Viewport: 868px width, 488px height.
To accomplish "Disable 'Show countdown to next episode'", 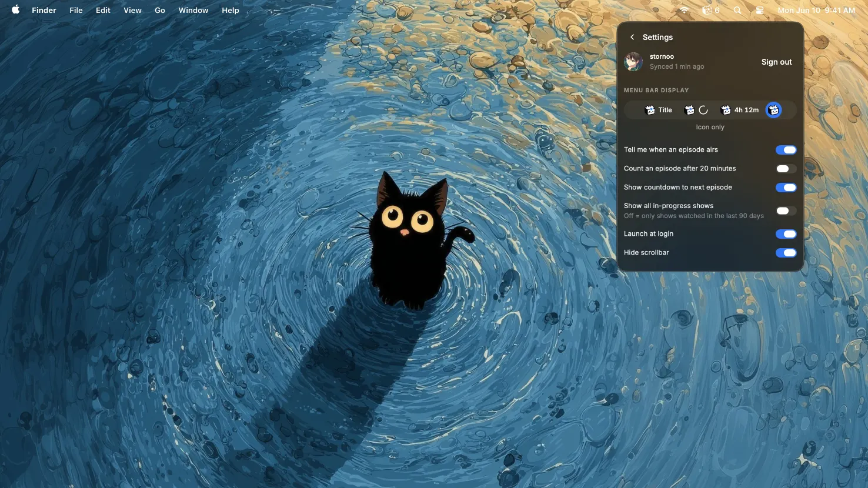I will 786,188.
